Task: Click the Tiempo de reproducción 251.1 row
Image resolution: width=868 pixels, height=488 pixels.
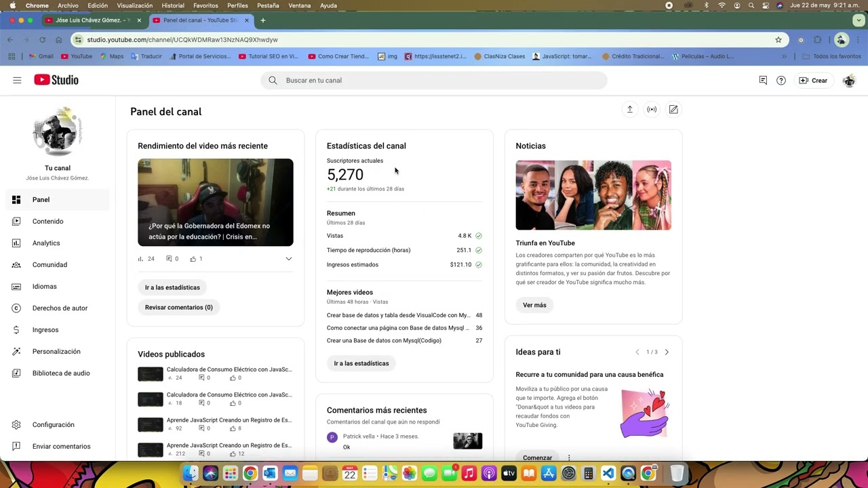Action: (x=404, y=250)
